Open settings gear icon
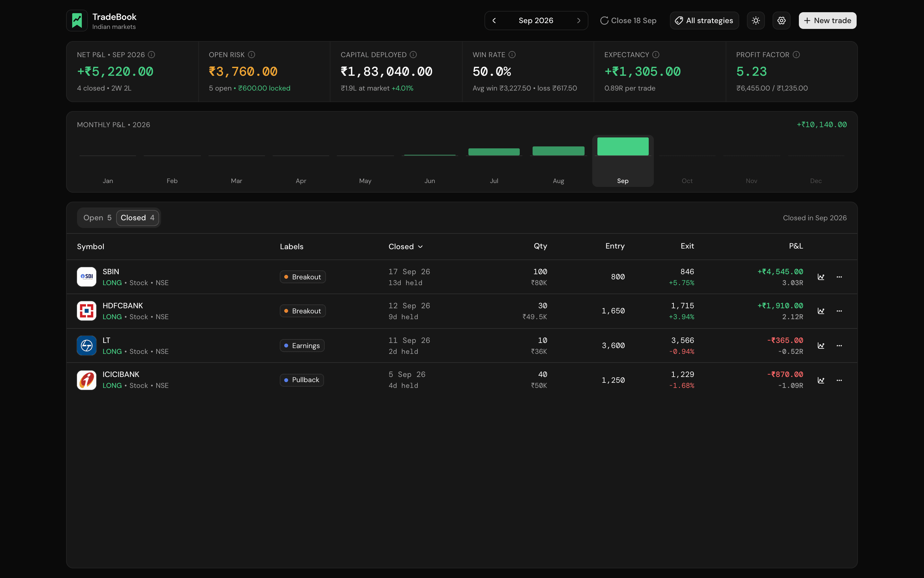The width and height of the screenshot is (924, 578). 781,21
